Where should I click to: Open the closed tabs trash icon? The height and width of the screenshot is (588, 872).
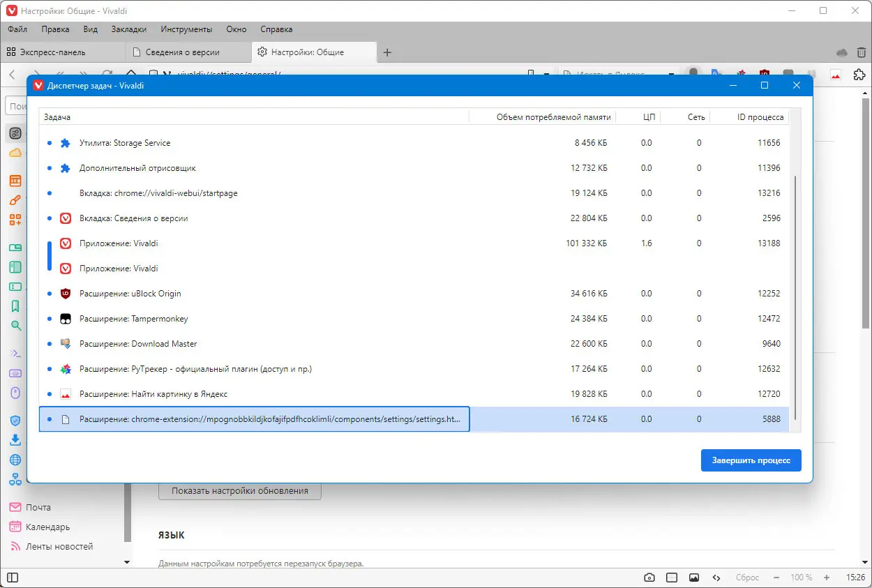[862, 52]
